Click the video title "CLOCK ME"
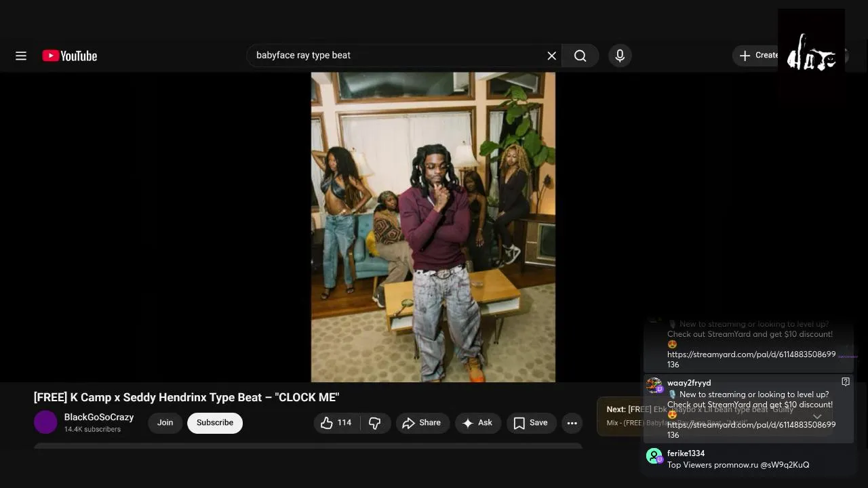 point(186,397)
